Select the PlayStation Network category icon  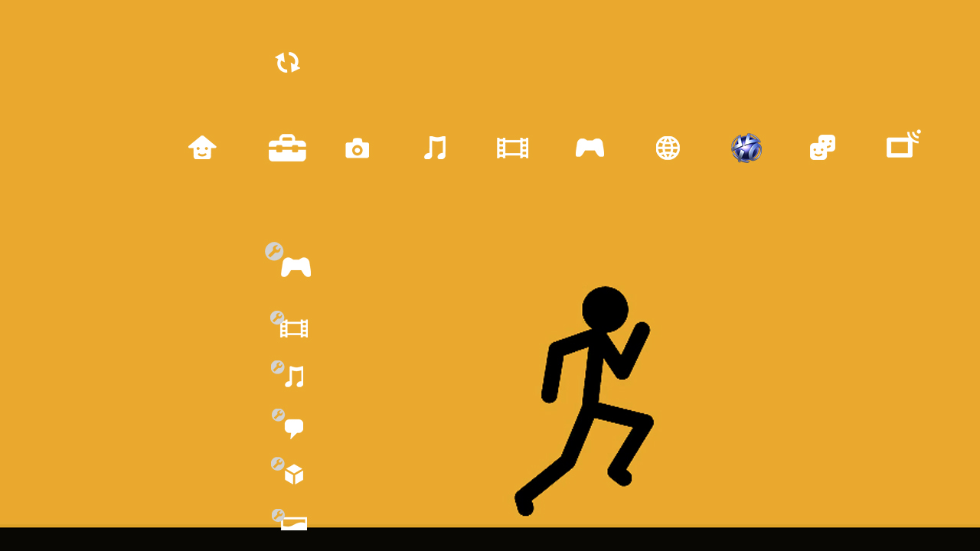(x=746, y=148)
